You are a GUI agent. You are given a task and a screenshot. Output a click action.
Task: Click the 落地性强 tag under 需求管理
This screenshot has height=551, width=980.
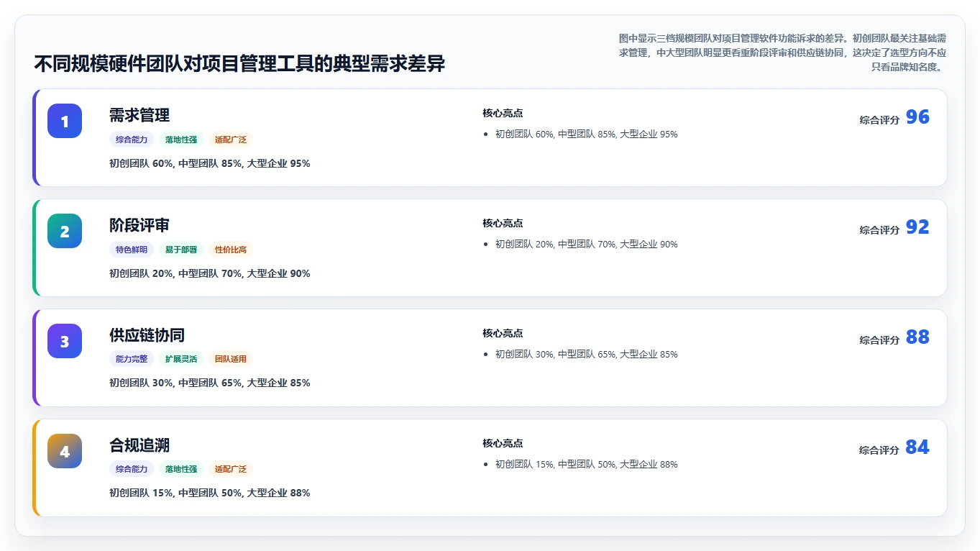tap(181, 140)
